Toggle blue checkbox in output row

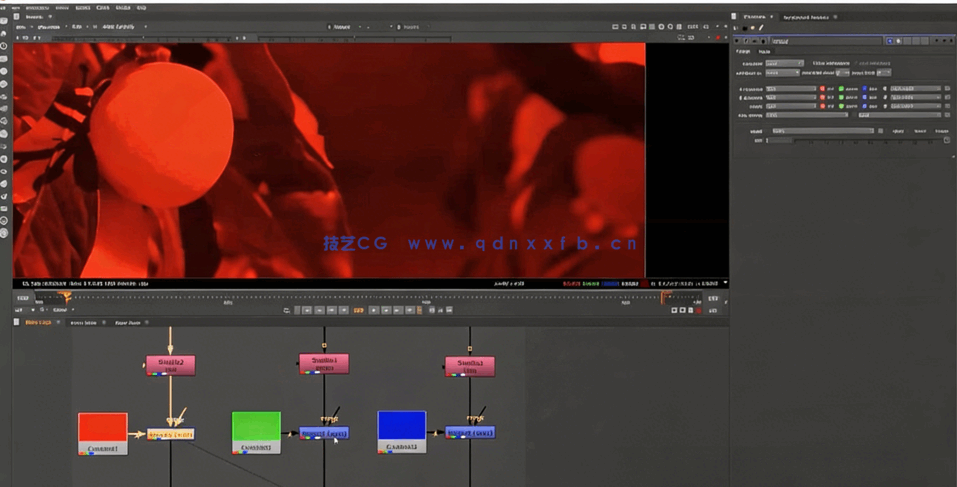point(864,106)
